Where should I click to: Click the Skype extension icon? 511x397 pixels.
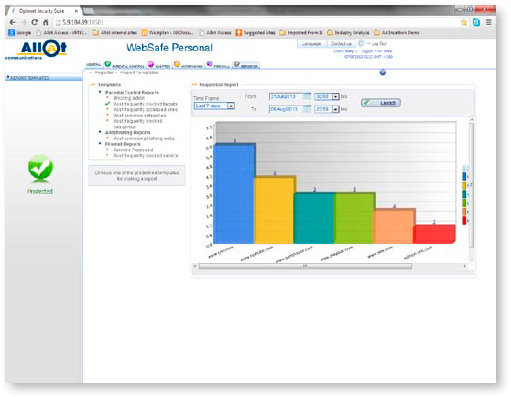pyautogui.click(x=476, y=22)
